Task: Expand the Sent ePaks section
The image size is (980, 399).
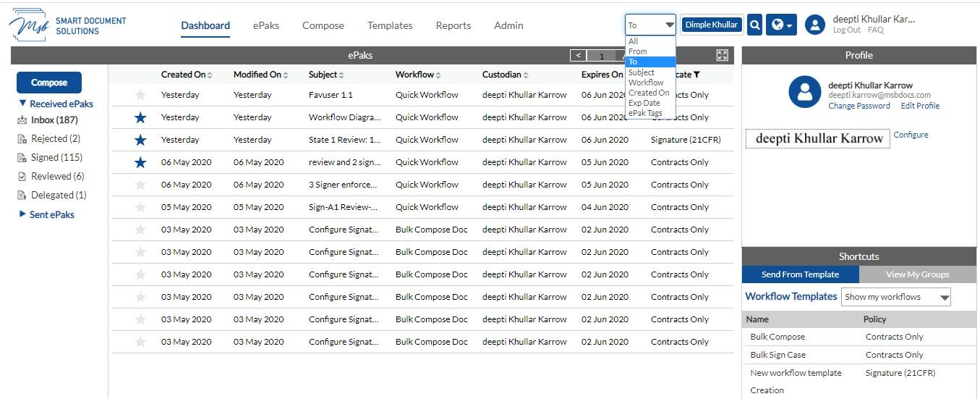Action: click(x=23, y=214)
